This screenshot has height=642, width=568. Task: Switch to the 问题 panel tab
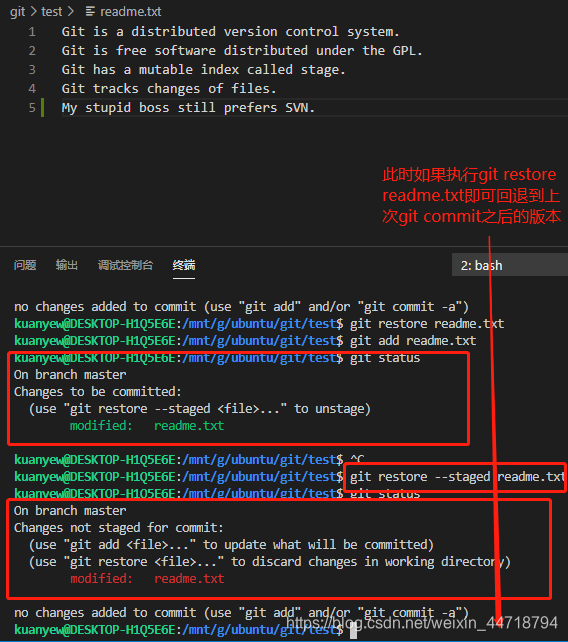[x=25, y=265]
